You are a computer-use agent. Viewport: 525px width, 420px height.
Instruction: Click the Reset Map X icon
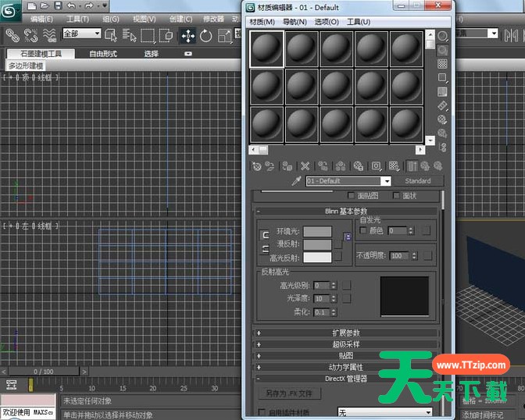pos(305,166)
